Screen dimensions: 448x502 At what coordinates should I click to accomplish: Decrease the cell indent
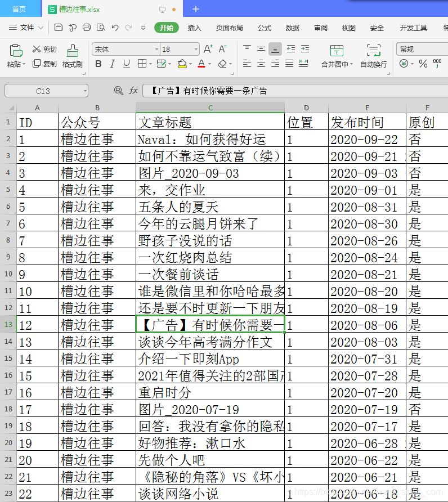tap(291, 48)
